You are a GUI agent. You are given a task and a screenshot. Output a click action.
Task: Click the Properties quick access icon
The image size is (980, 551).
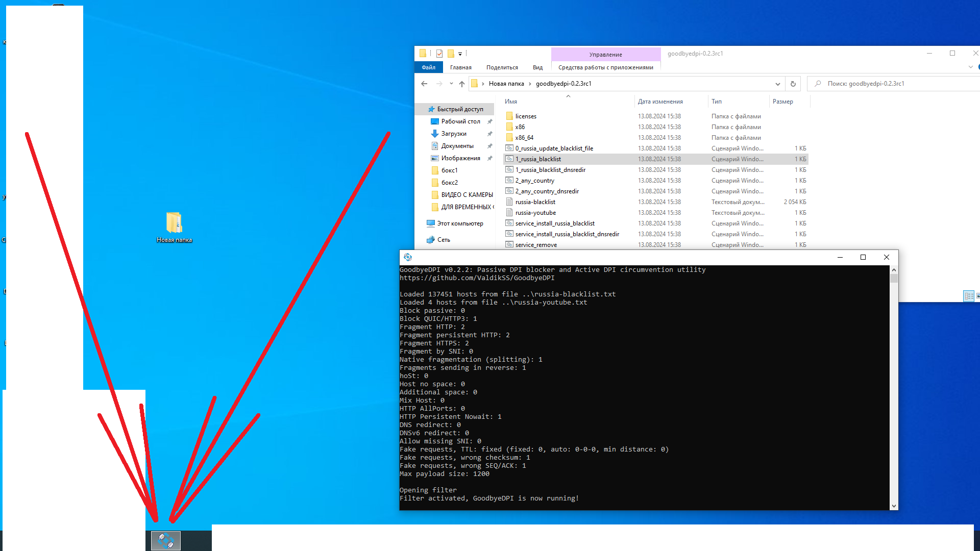coord(439,54)
